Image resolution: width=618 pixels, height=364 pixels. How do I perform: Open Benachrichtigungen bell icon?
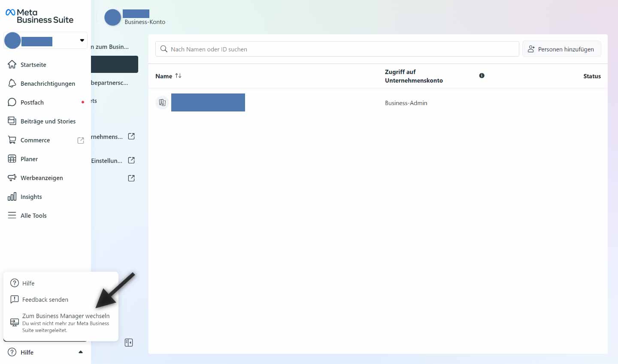[x=12, y=84]
